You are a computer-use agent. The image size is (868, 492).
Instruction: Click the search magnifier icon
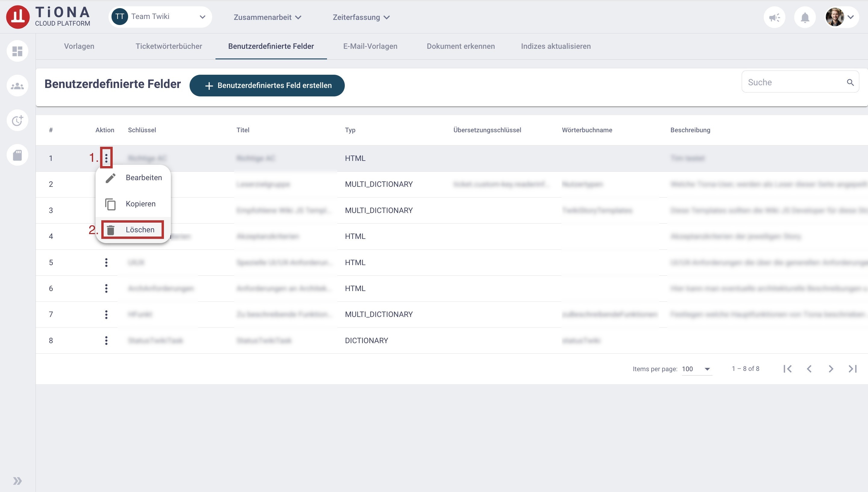coord(850,82)
